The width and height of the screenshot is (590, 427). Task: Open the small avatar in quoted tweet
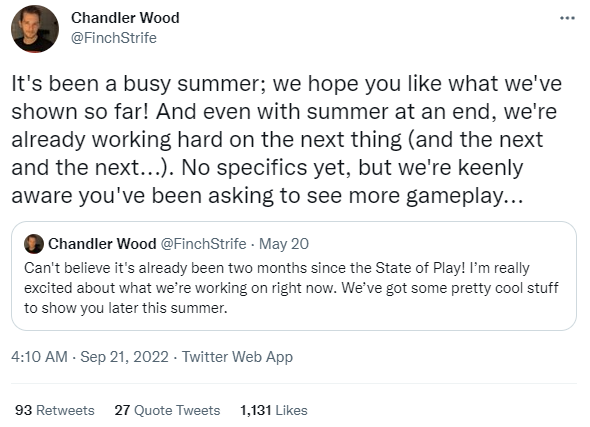click(x=34, y=244)
